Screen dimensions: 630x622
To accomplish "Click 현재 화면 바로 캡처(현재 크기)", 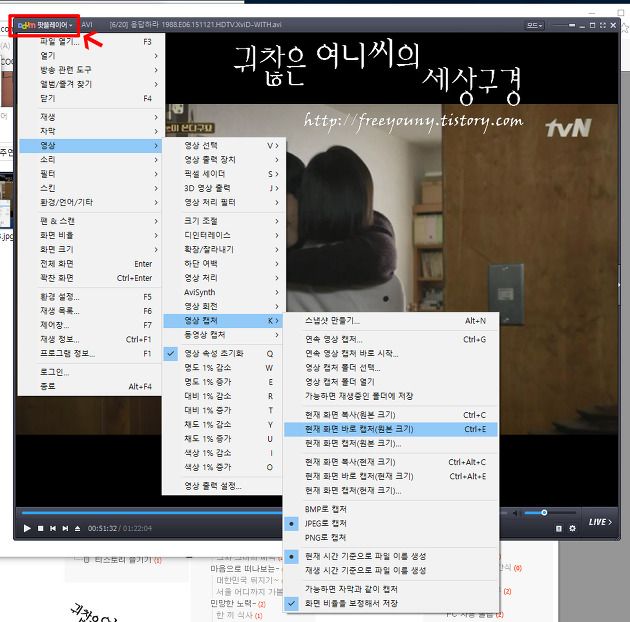I will point(391,476).
